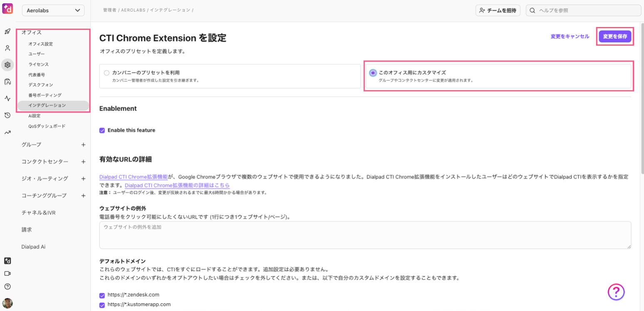Open the trending analytics icon in sidebar
Screen dimensions: 644x311
[x=7, y=133]
